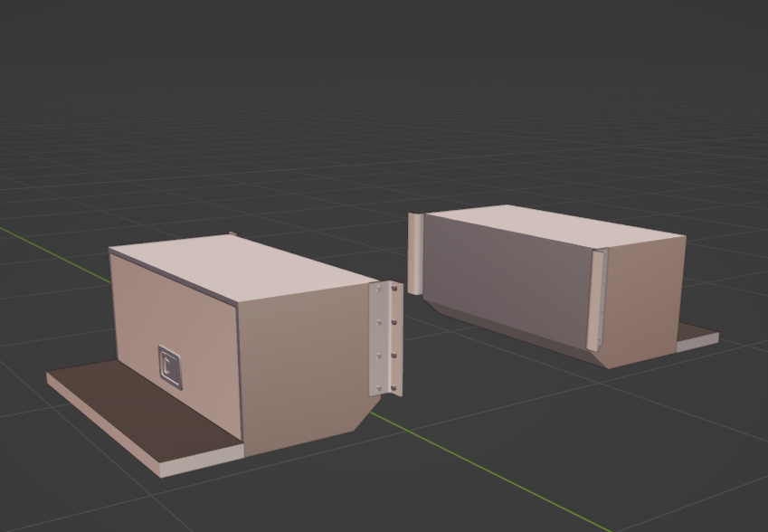Viewport: 768px width, 532px height.
Task: Select the rounded end bracket on right box
Action: [415, 253]
